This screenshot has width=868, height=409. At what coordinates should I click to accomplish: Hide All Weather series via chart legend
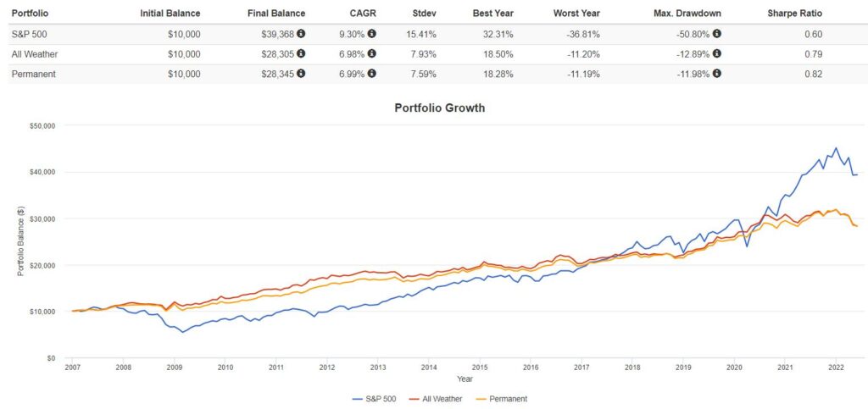437,398
